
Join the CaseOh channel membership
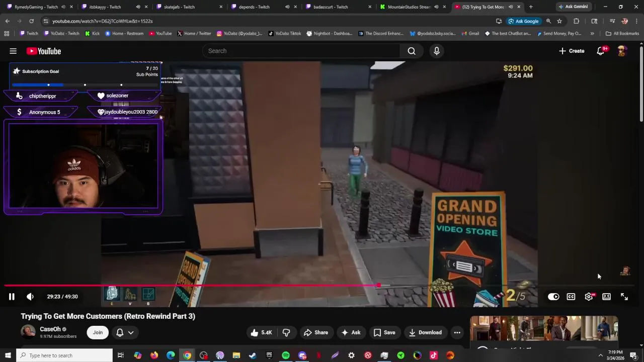tap(98, 332)
